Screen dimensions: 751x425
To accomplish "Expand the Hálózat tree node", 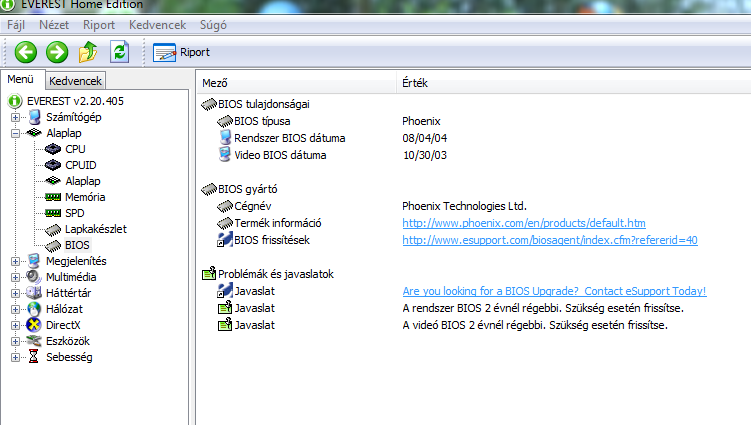I will coord(15,309).
